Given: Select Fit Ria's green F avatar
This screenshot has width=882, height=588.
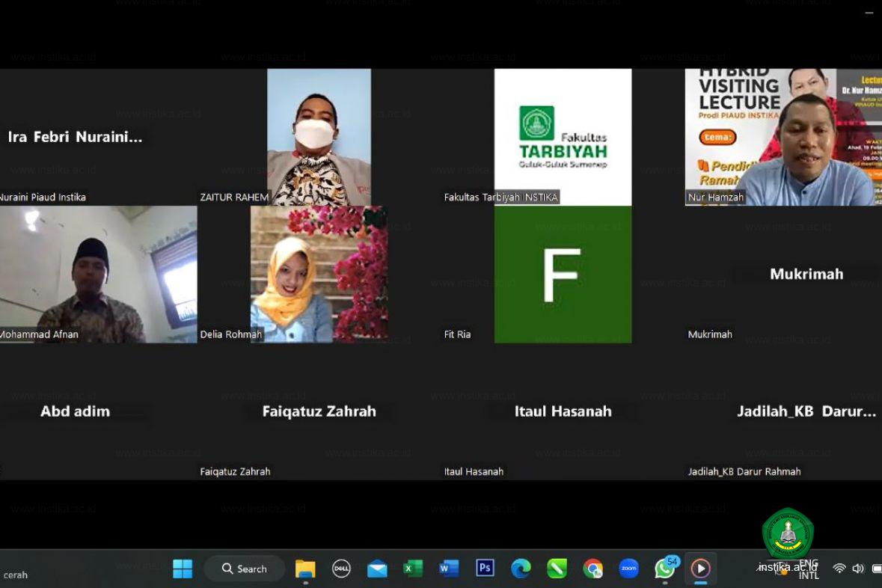Looking at the screenshot, I should [563, 274].
